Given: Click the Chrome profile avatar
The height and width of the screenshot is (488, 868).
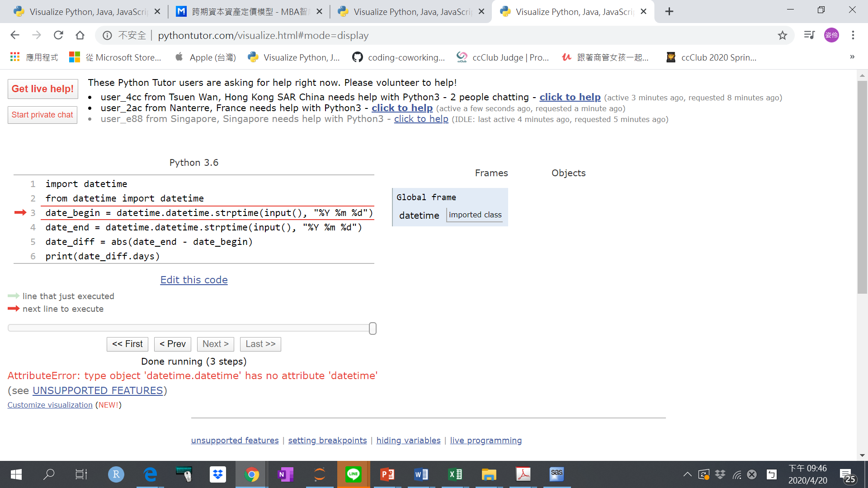Looking at the screenshot, I should (832, 35).
